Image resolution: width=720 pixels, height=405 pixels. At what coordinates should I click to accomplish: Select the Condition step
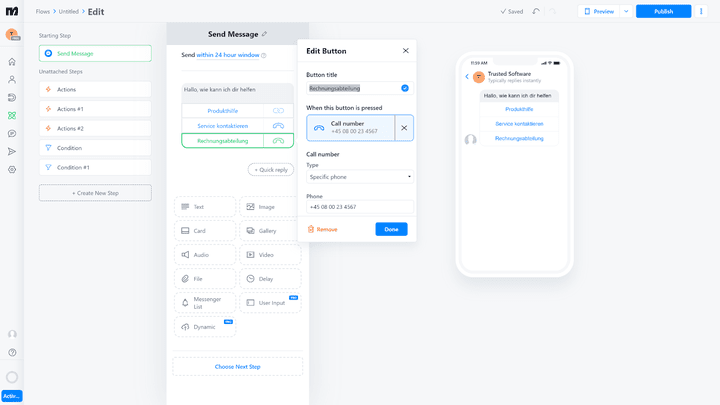95,148
